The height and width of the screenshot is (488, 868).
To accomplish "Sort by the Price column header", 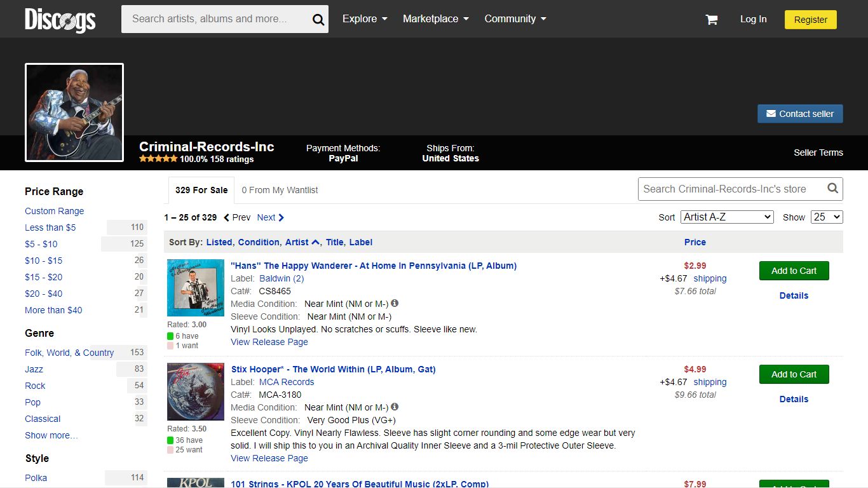I will coord(695,242).
